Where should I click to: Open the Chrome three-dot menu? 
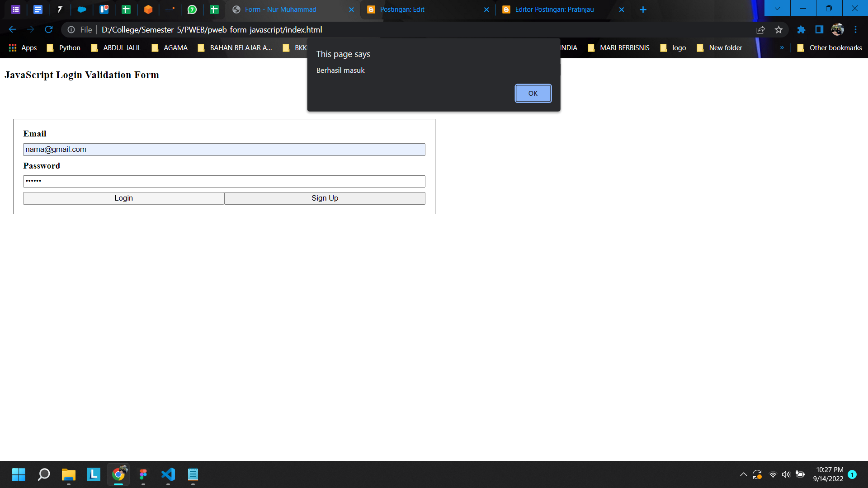tap(855, 30)
